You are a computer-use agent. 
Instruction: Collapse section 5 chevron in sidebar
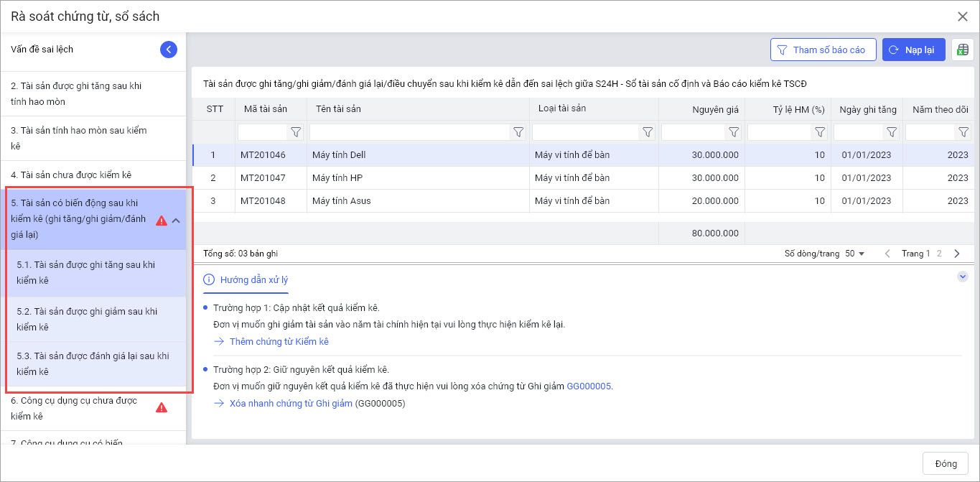coord(176,221)
